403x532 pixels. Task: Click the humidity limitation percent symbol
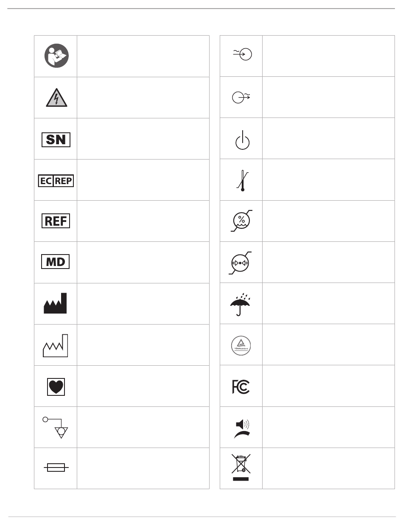241,221
